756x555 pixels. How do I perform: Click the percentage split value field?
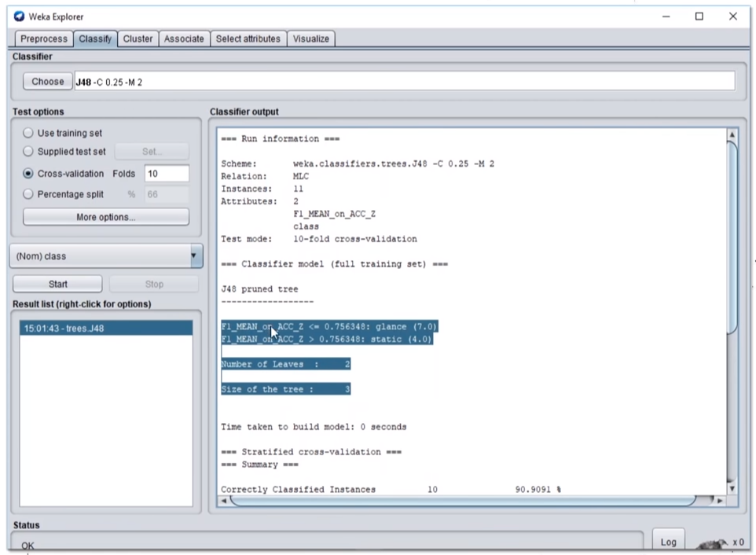(x=167, y=194)
